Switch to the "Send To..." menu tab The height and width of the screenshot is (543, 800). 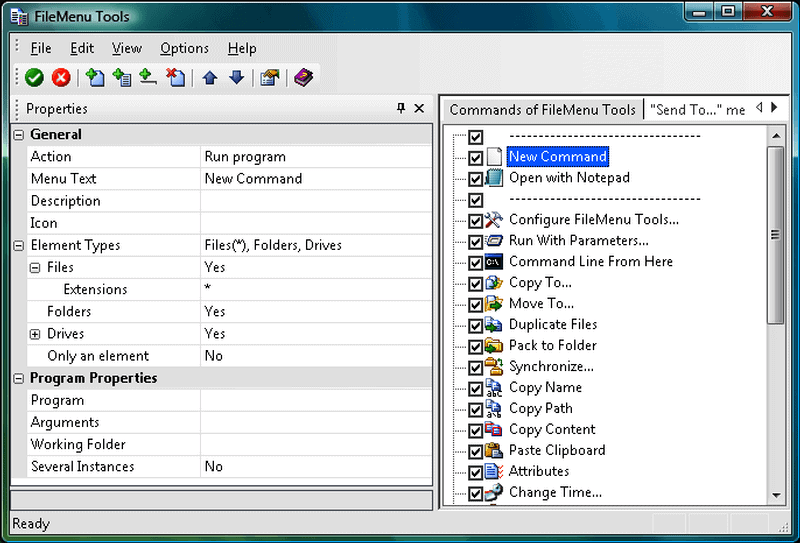coord(697,109)
